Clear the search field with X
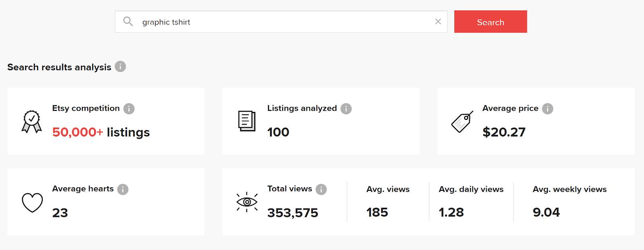Viewport: 644px width, 250px height. (x=438, y=22)
